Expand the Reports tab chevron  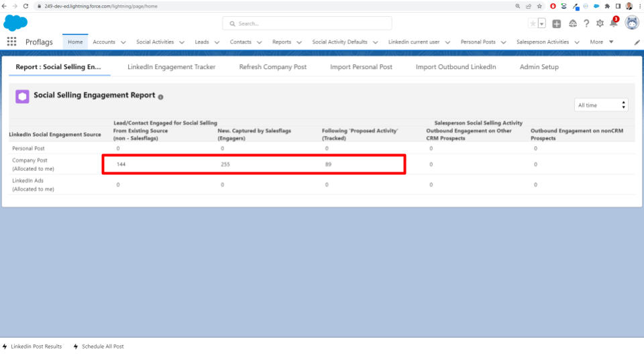[x=299, y=42]
